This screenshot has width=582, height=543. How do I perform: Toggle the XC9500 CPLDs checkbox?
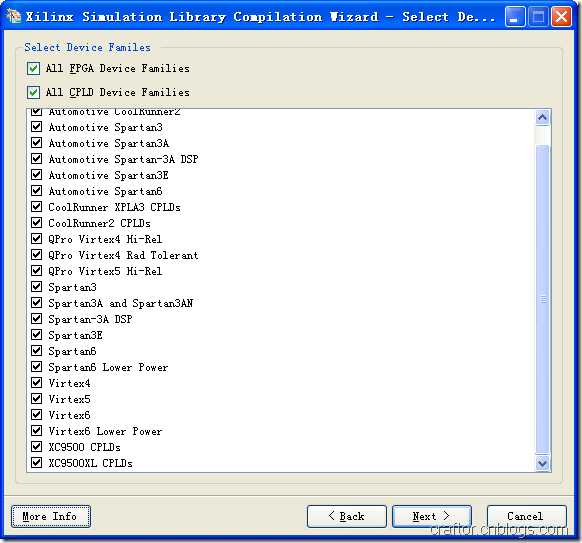click(x=36, y=446)
